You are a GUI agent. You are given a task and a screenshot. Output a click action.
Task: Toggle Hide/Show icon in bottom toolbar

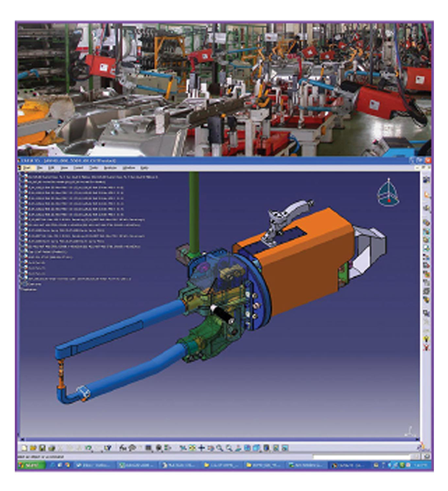pos(276,448)
